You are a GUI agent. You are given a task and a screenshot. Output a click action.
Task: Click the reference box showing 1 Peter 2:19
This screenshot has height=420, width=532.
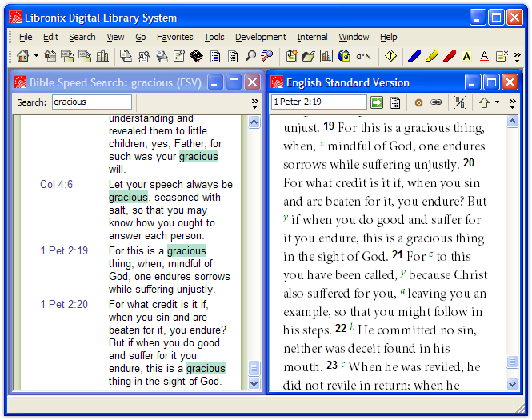[x=319, y=102]
